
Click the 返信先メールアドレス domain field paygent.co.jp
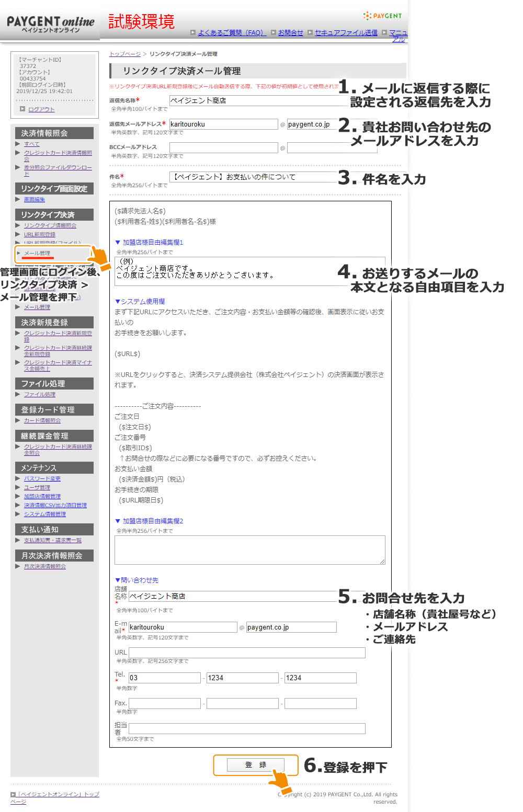point(312,124)
